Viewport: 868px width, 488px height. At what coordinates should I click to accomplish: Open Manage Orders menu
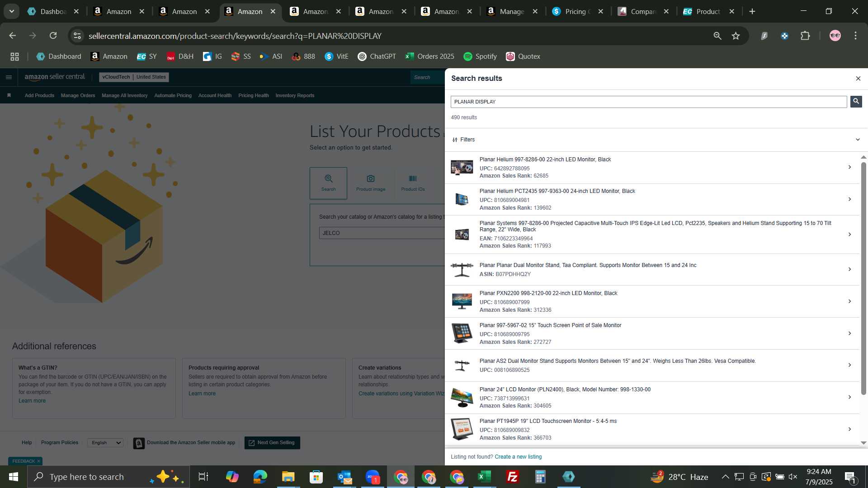[78, 95]
